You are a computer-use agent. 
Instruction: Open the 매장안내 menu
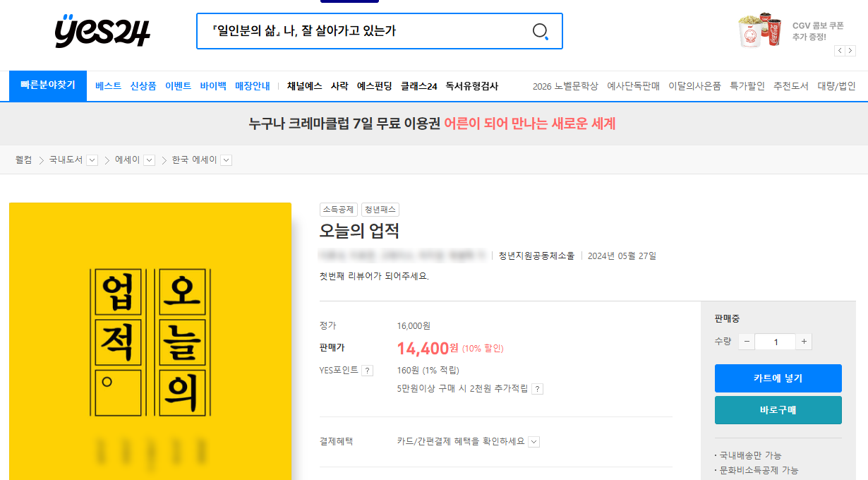(x=253, y=86)
